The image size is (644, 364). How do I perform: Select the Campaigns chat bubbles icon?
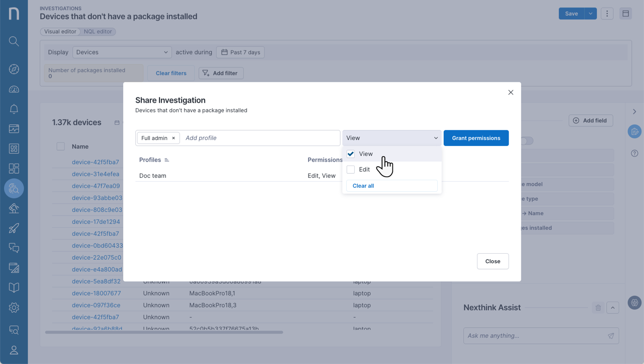pyautogui.click(x=14, y=247)
